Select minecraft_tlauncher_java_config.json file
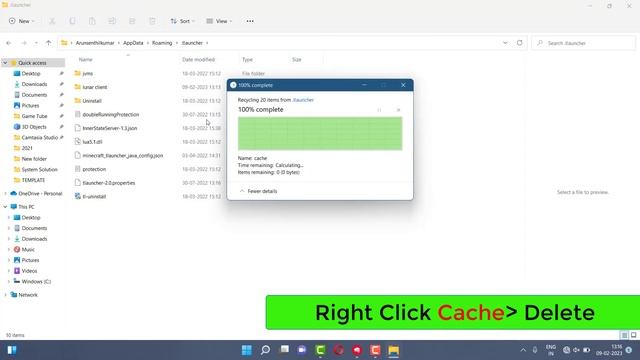This screenshot has width=640, height=360. click(122, 156)
